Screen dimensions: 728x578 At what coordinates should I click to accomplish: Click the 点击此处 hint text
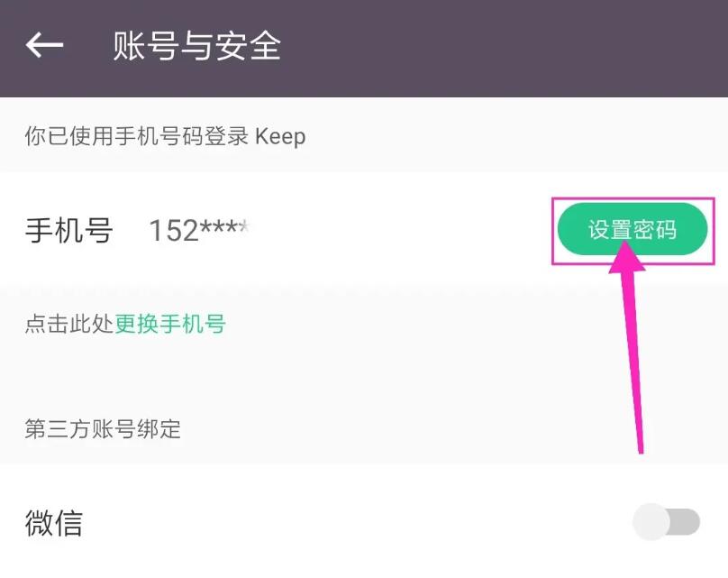coord(69,324)
